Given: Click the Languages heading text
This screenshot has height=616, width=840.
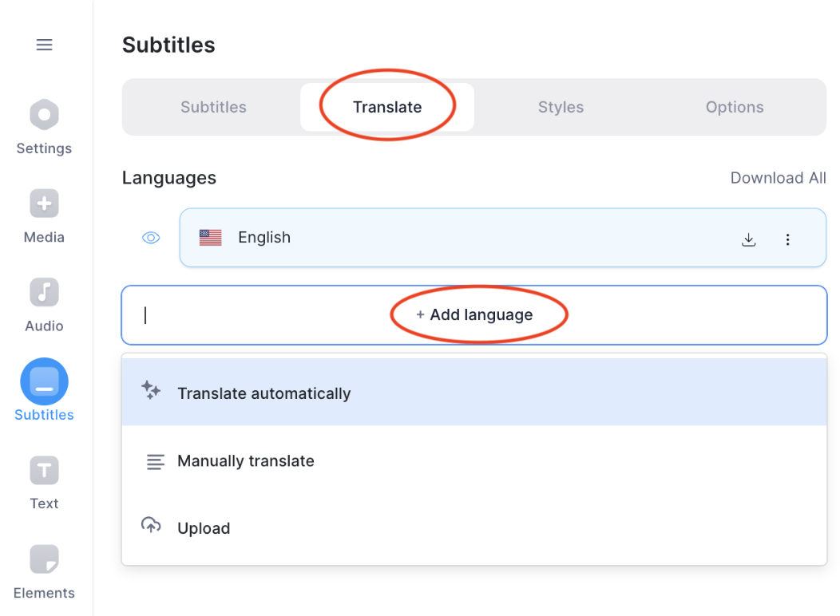Looking at the screenshot, I should point(168,178).
